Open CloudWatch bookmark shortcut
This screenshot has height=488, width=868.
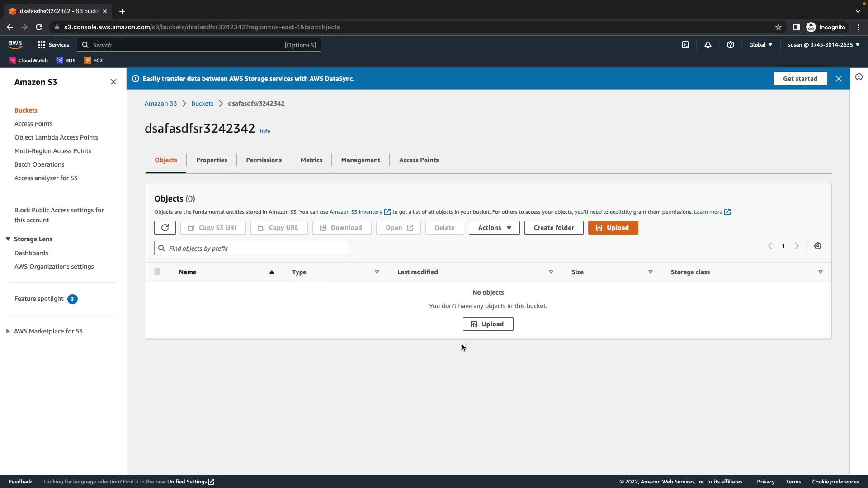[28, 60]
